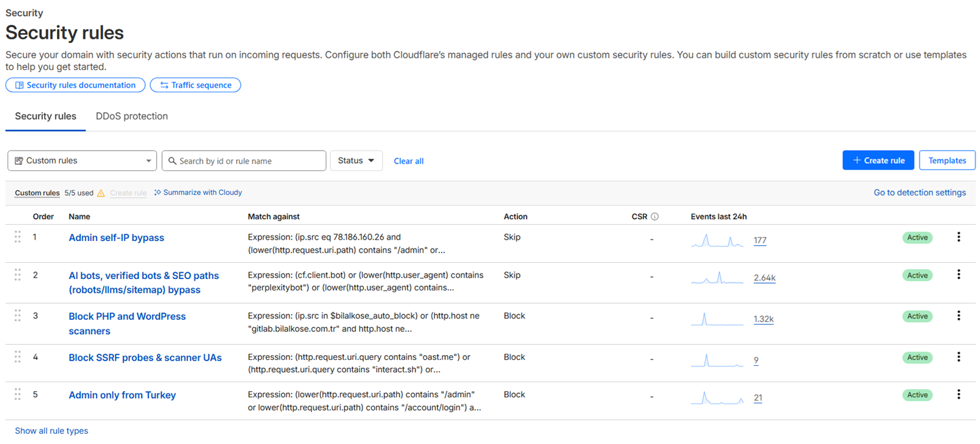Image resolution: width=980 pixels, height=444 pixels.
Task: Click the 21 events count link
Action: tap(757, 398)
